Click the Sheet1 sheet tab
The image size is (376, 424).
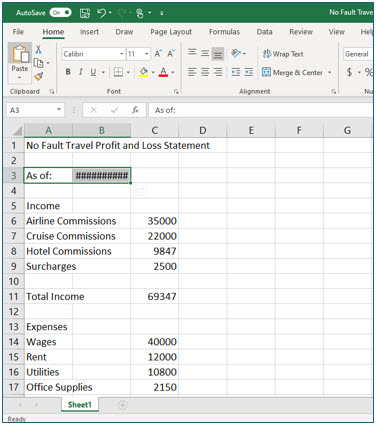80,405
